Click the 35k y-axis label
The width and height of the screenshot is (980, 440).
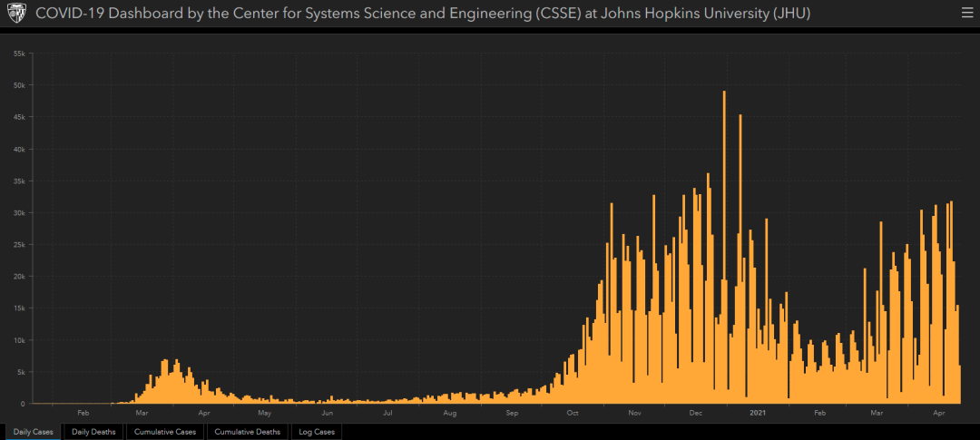coord(19,181)
